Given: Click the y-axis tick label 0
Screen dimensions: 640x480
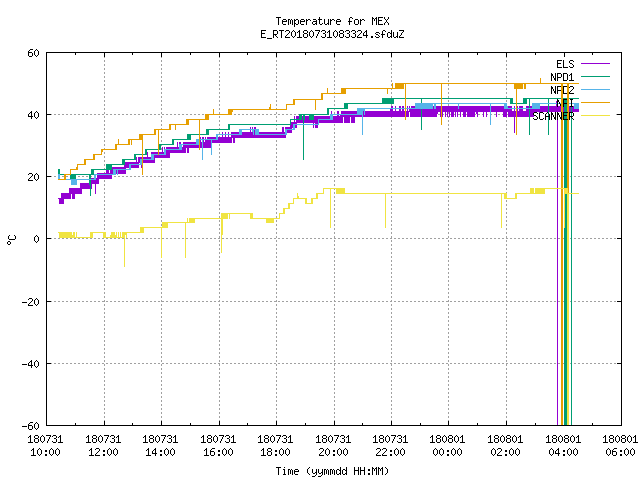Looking at the screenshot, I should point(36,239).
